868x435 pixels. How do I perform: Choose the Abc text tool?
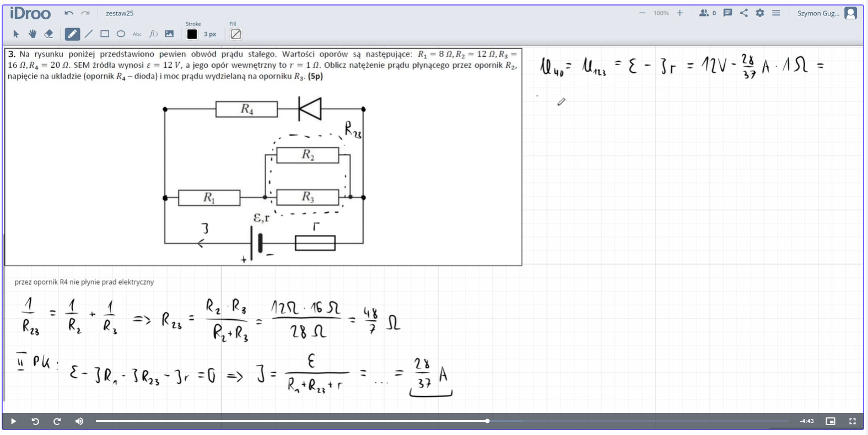click(137, 34)
